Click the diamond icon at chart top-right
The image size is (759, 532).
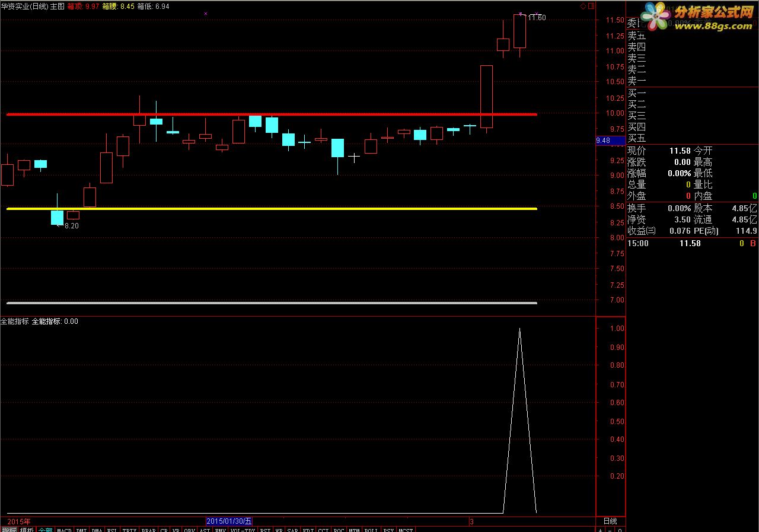pyautogui.click(x=583, y=6)
